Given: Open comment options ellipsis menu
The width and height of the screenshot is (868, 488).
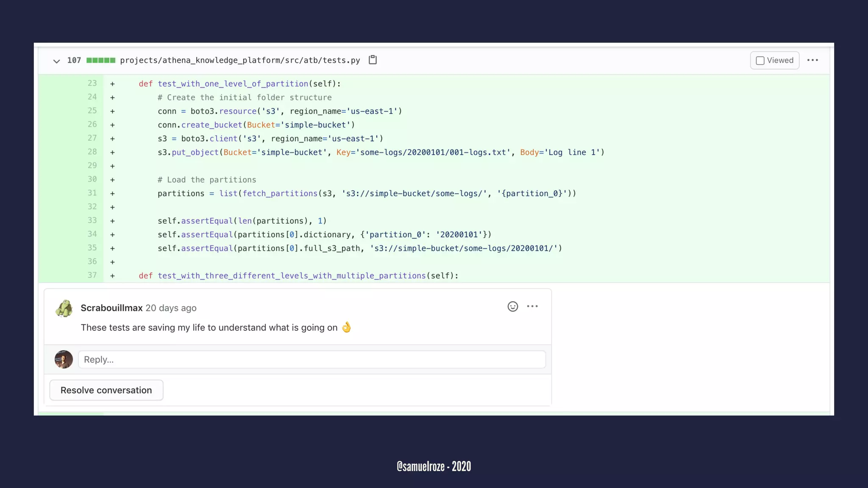Looking at the screenshot, I should (x=532, y=306).
